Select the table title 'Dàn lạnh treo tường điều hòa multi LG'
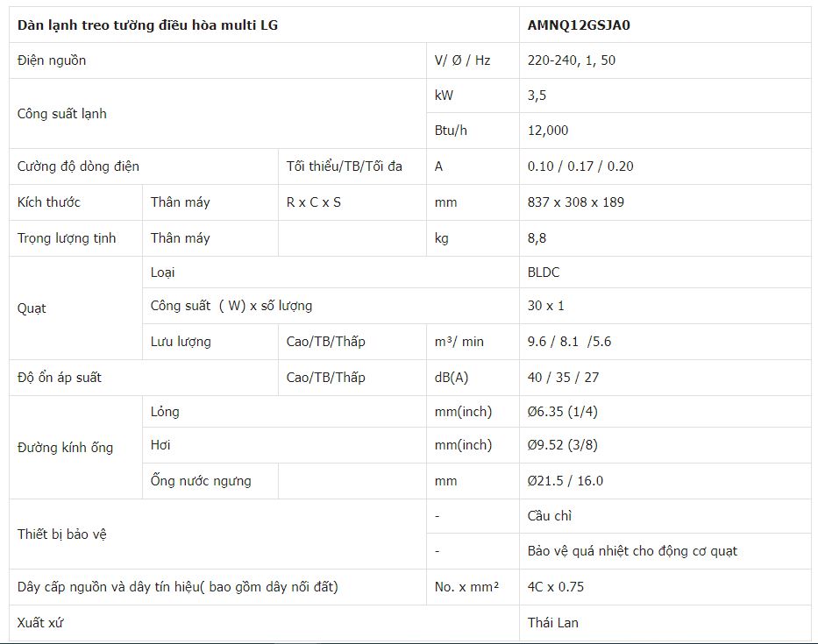818x644 pixels. pyautogui.click(x=148, y=25)
